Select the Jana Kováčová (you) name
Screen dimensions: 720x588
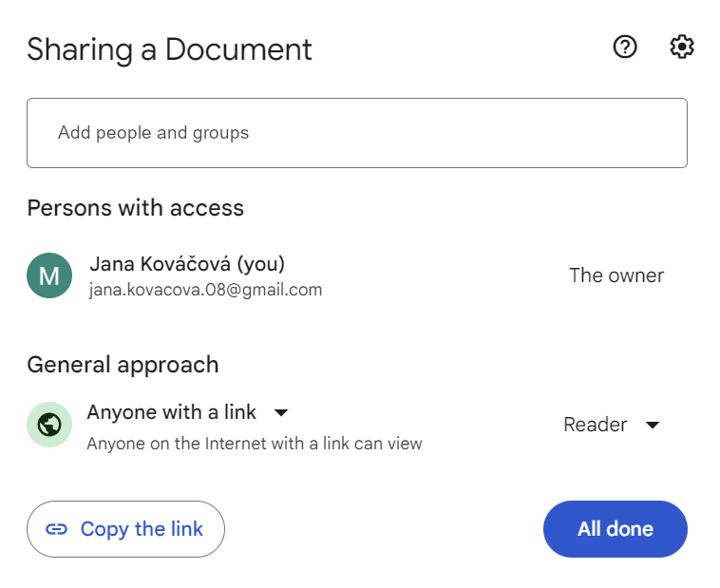[187, 264]
